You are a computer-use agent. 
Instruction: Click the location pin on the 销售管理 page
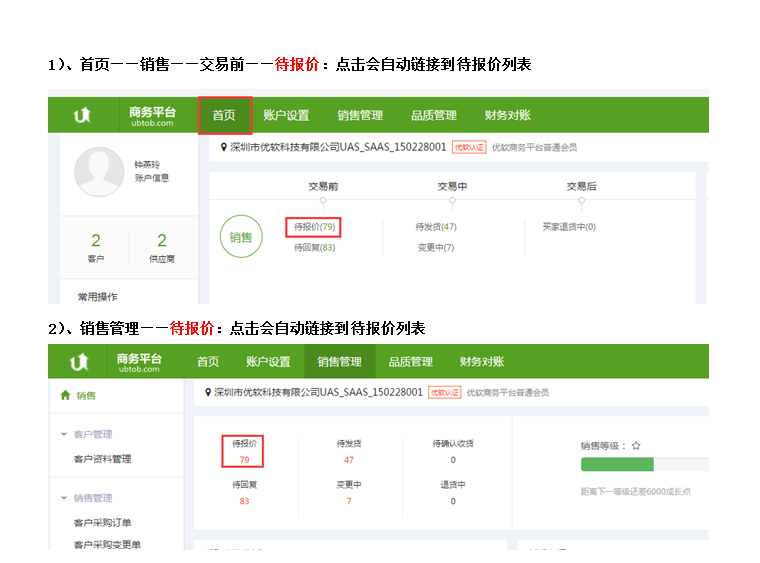point(207,392)
